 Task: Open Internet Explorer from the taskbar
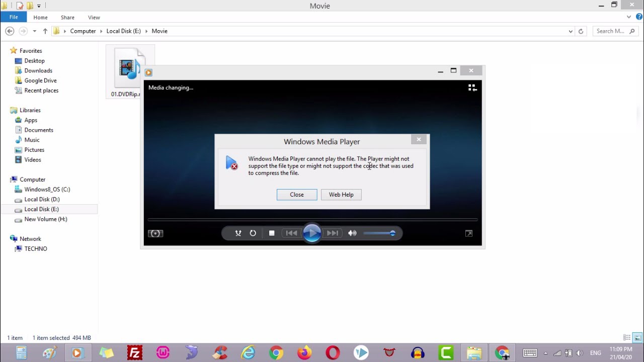tap(248, 353)
